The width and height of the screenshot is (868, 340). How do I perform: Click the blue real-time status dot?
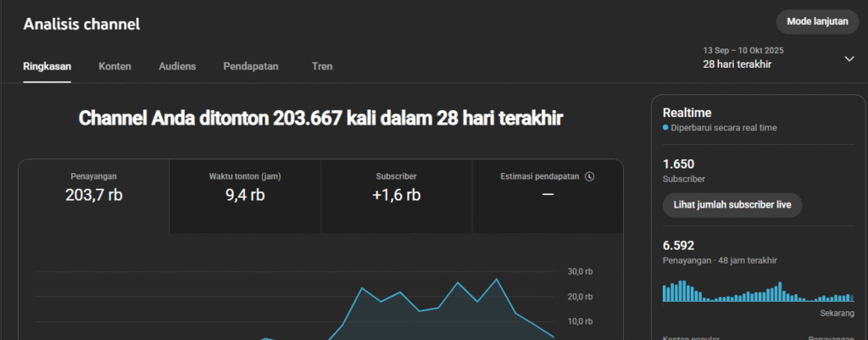coord(665,128)
